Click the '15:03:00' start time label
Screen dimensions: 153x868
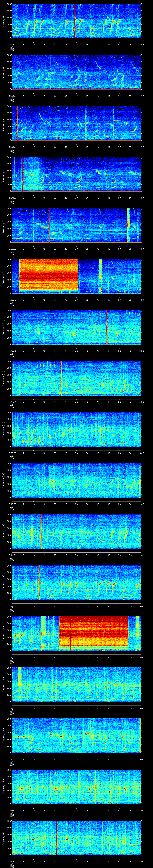point(12,147)
